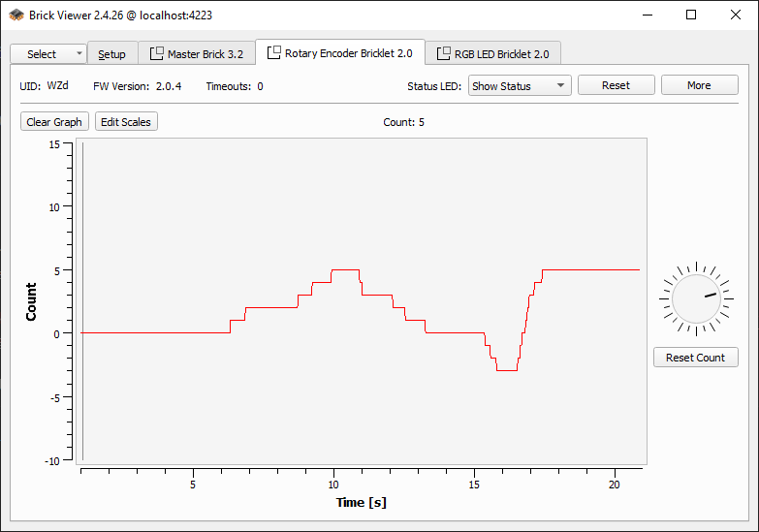Minimize the Brick Viewer window
This screenshot has width=759, height=532.
click(647, 15)
